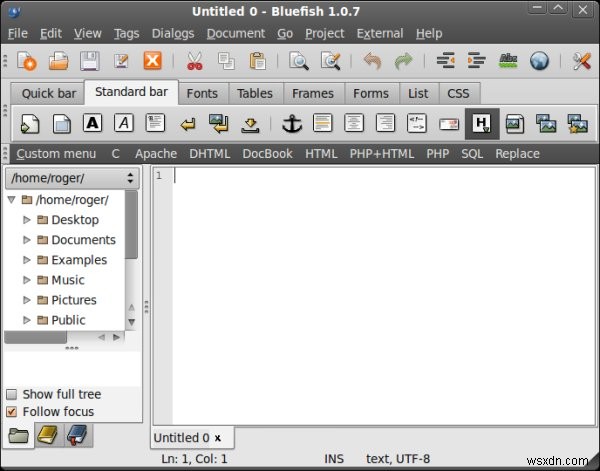Open the Tags menu
Viewport: 600px width, 471px height.
point(126,33)
